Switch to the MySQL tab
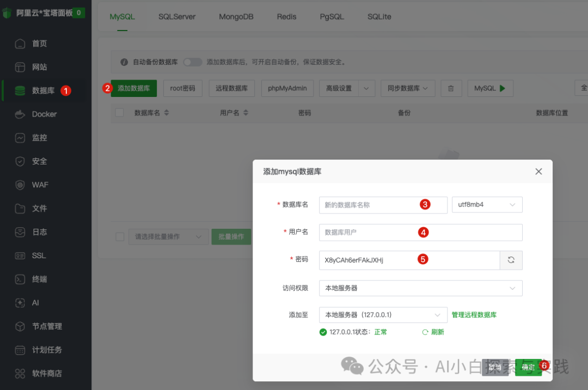Viewport: 588px width, 390px height. (122, 17)
